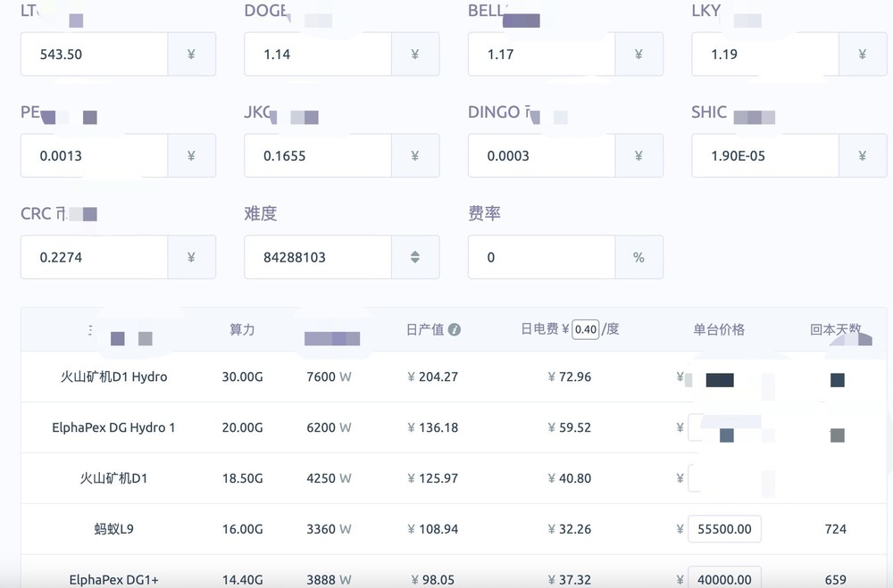Click the fee rate input field
Screen dimensions: 893x588
click(x=541, y=257)
